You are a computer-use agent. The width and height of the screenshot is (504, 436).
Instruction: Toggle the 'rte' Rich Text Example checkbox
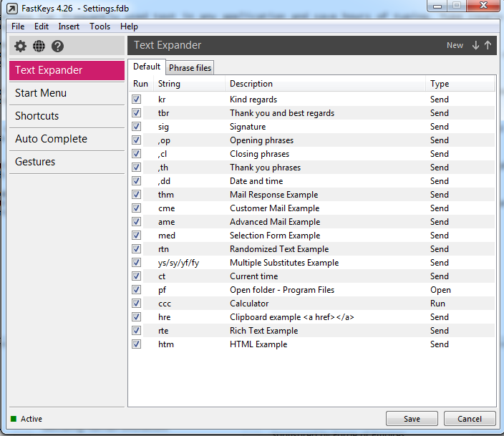tap(136, 331)
